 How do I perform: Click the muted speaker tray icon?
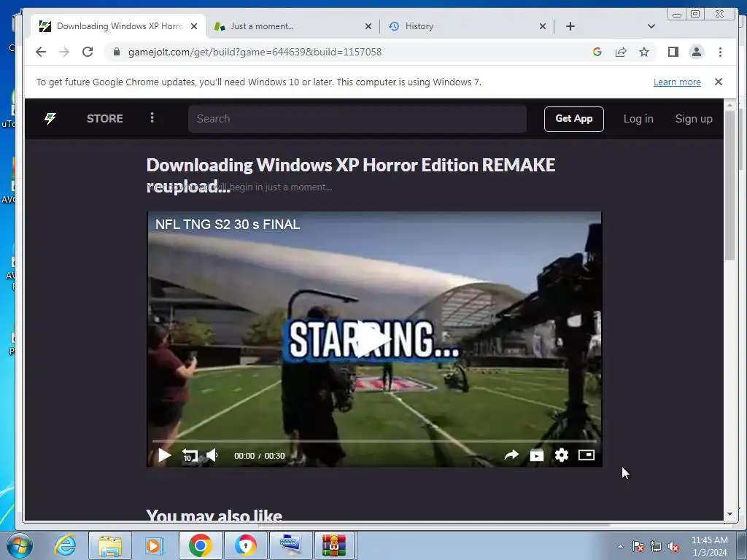[673, 546]
